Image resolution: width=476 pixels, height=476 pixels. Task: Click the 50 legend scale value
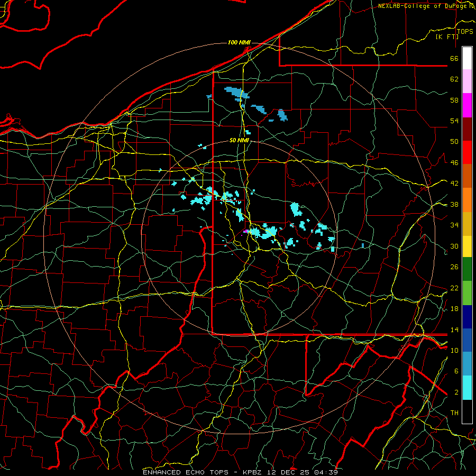(x=454, y=142)
